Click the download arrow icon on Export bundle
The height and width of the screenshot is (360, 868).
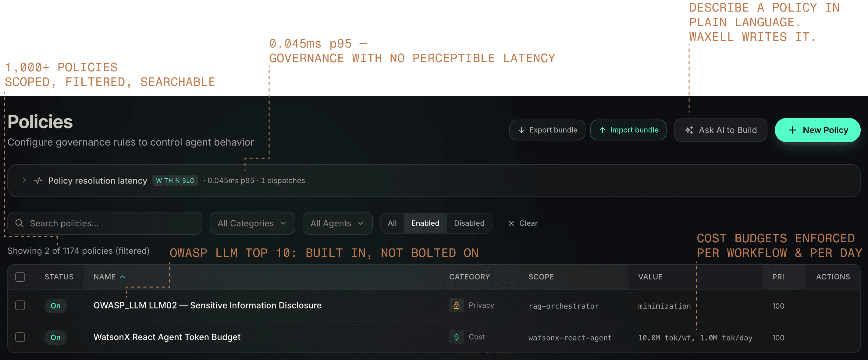tap(521, 130)
